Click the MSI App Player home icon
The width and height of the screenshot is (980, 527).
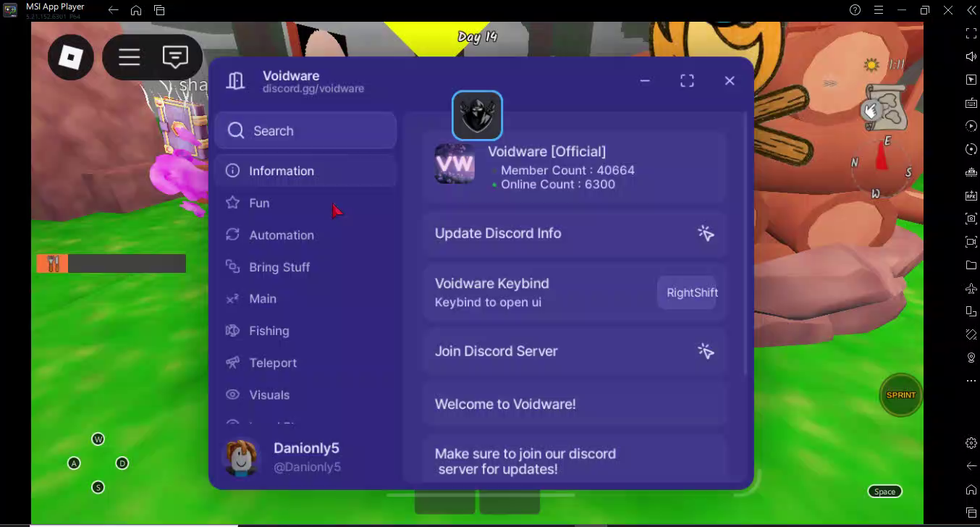(136, 10)
